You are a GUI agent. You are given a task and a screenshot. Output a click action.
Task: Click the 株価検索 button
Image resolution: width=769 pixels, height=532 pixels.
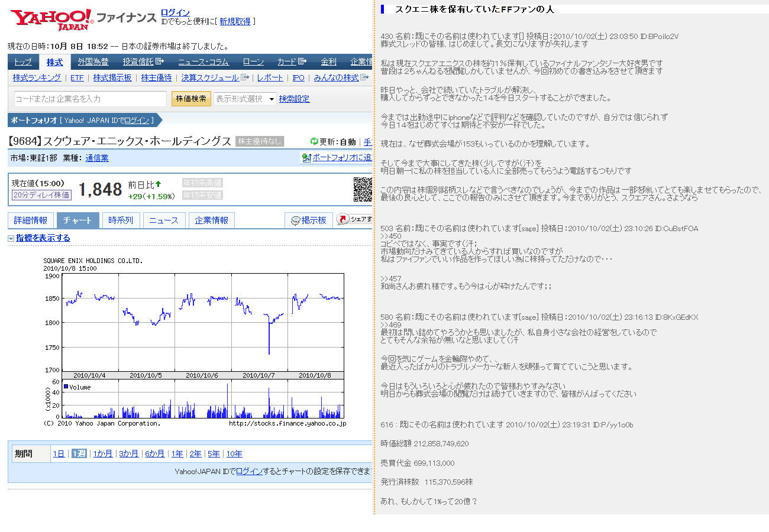tap(191, 99)
